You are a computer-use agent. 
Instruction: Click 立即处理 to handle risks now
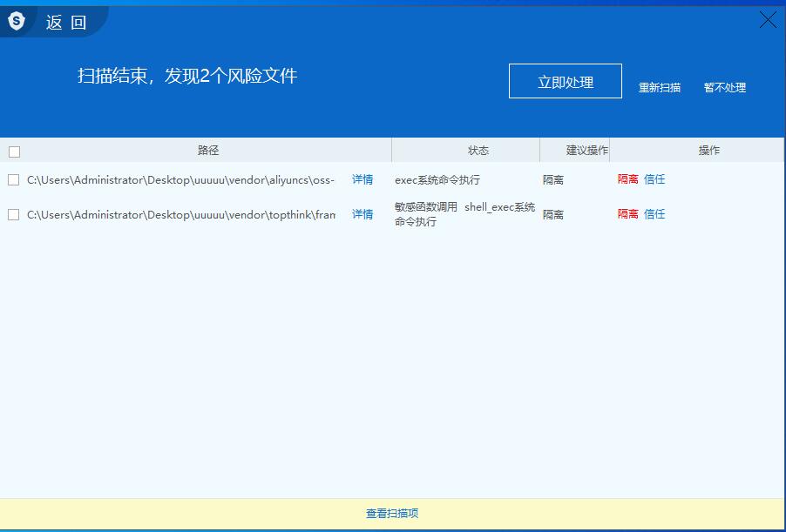point(566,81)
